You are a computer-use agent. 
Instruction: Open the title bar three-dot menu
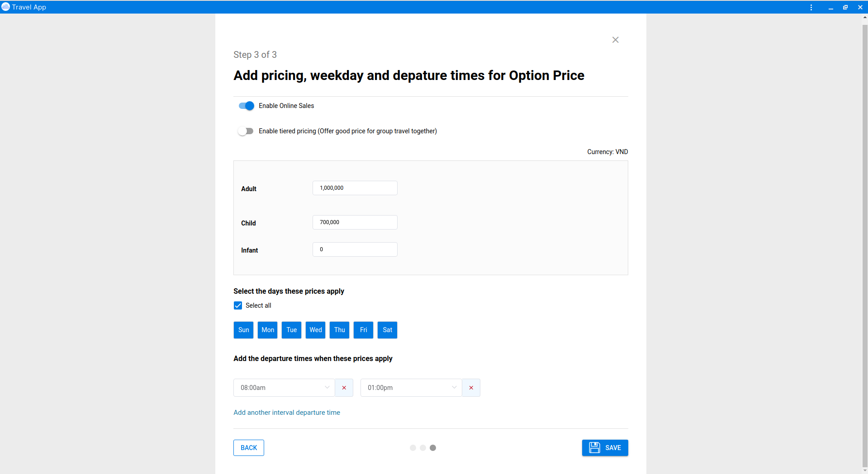pos(811,7)
